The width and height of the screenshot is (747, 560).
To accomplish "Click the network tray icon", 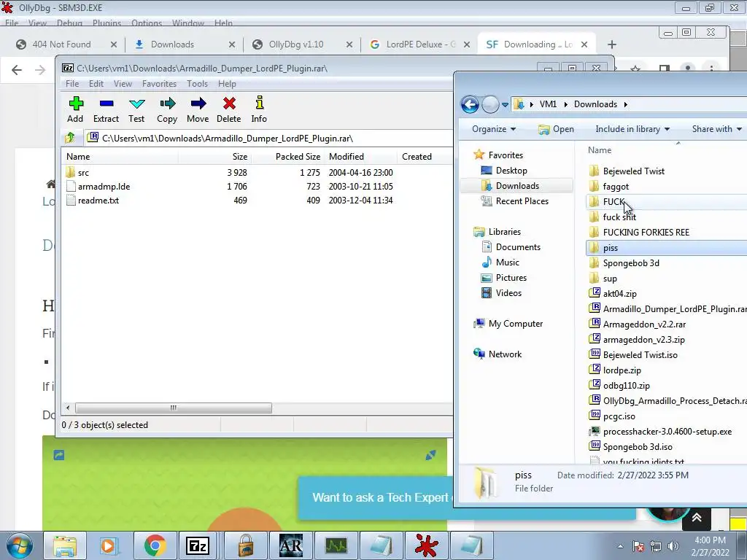I will click(656, 546).
